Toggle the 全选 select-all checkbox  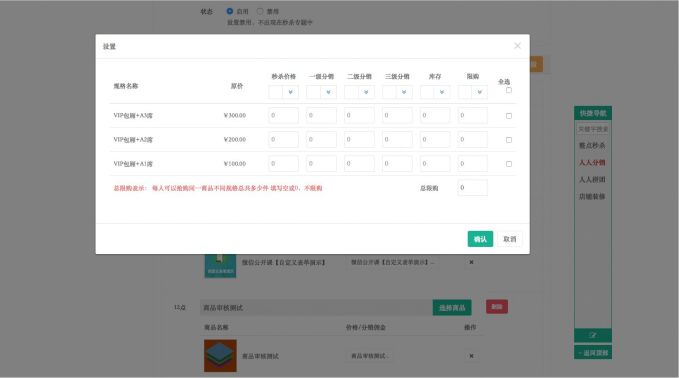509,90
